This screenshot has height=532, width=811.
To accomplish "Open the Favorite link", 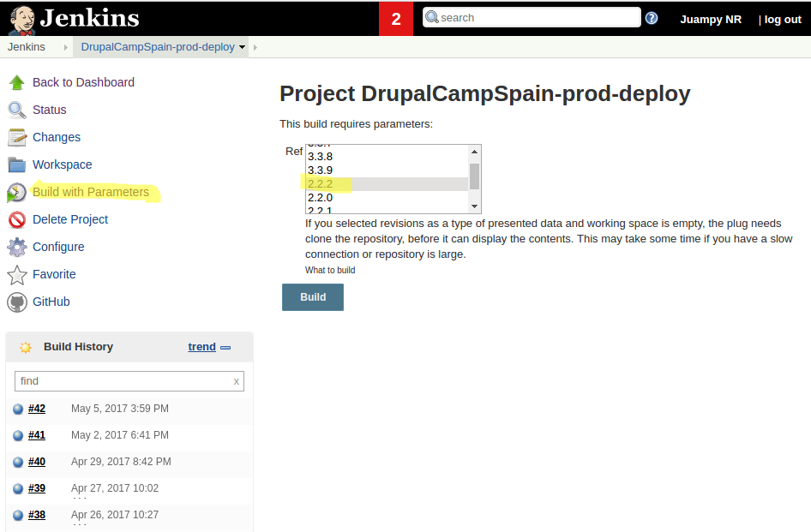I will 54,274.
